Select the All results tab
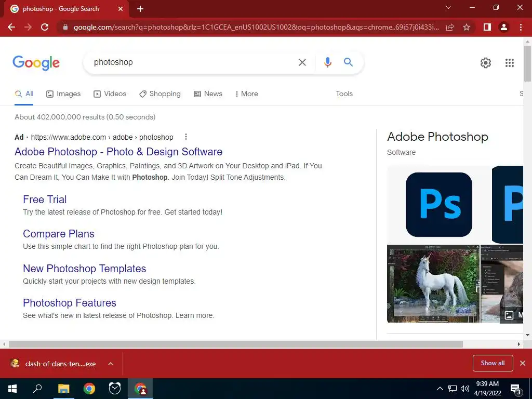 tap(24, 94)
